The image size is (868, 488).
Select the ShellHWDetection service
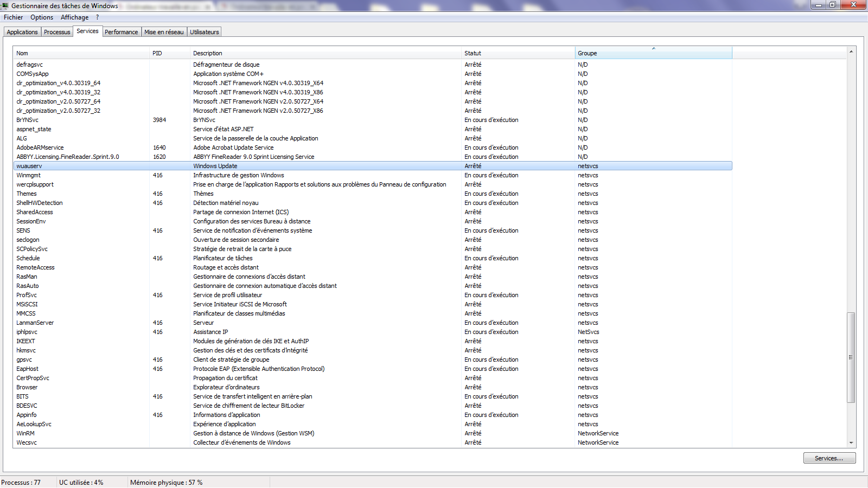373,203
